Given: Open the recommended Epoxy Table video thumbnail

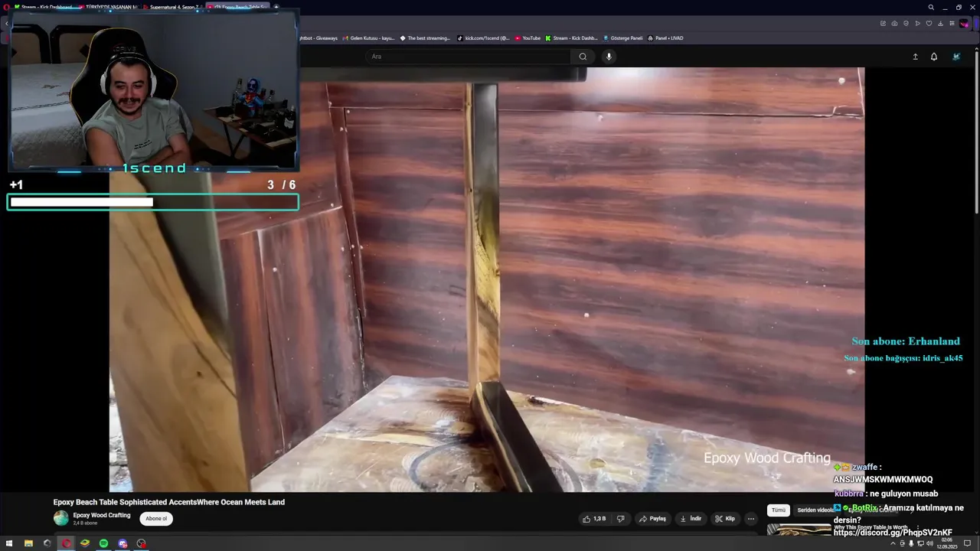Looking at the screenshot, I should (x=799, y=529).
